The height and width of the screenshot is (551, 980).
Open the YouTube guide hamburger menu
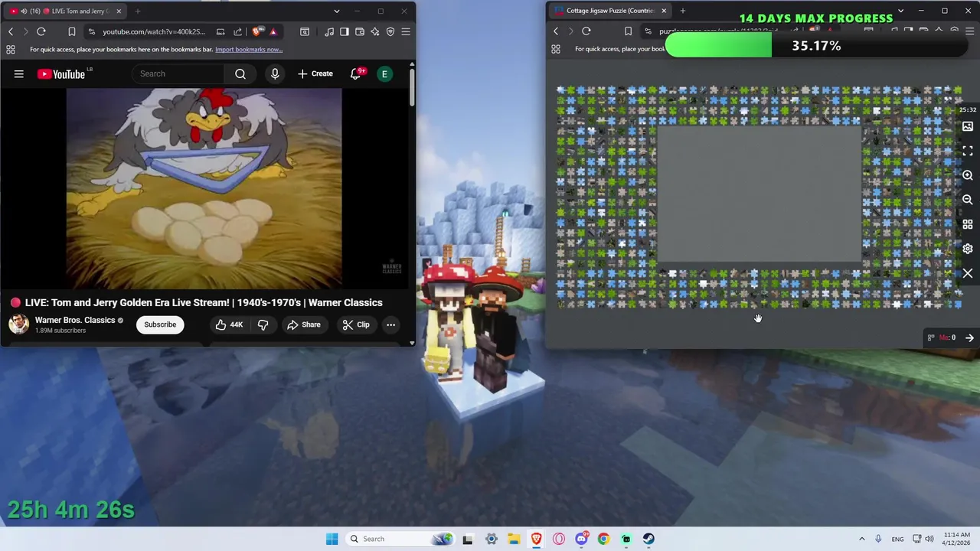coord(19,74)
